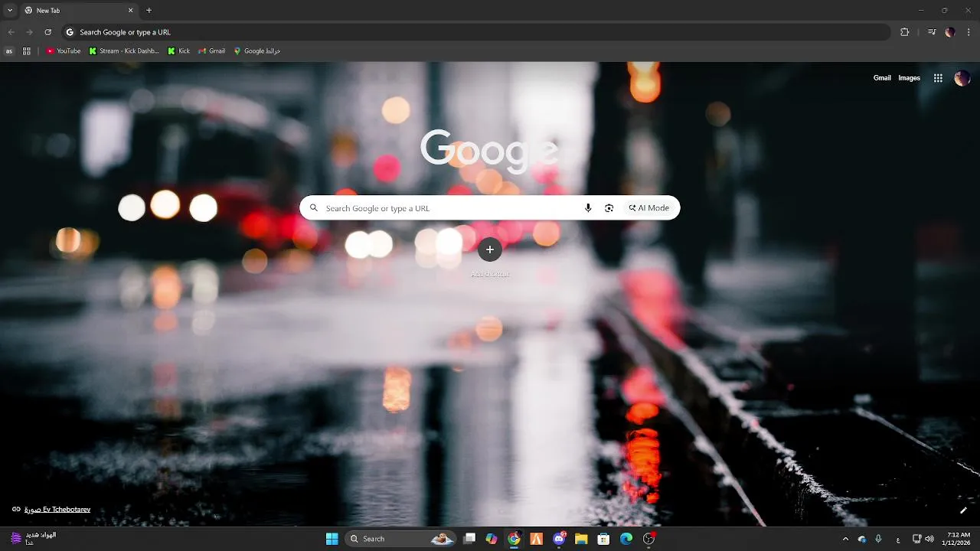Screen dimensions: 980x551
Task: Go back with the browser back arrow
Action: point(11,32)
